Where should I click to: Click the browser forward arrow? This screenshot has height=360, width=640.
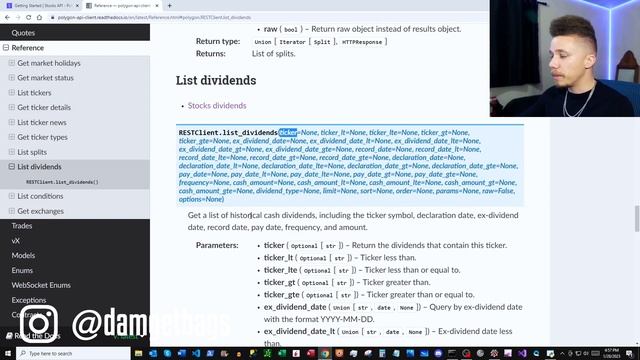18,18
